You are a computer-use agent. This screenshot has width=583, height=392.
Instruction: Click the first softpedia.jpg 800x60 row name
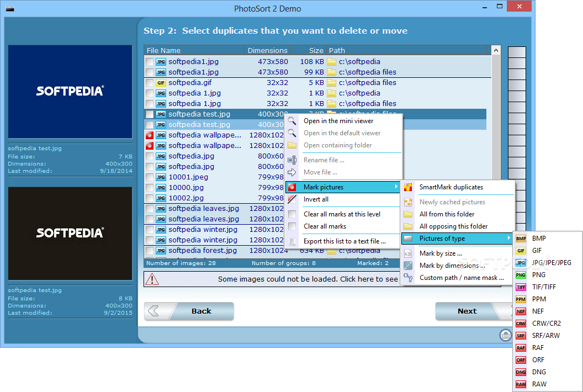[191, 156]
